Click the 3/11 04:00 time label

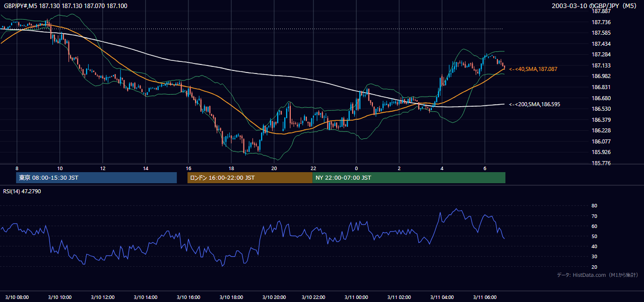pyautogui.click(x=441, y=297)
